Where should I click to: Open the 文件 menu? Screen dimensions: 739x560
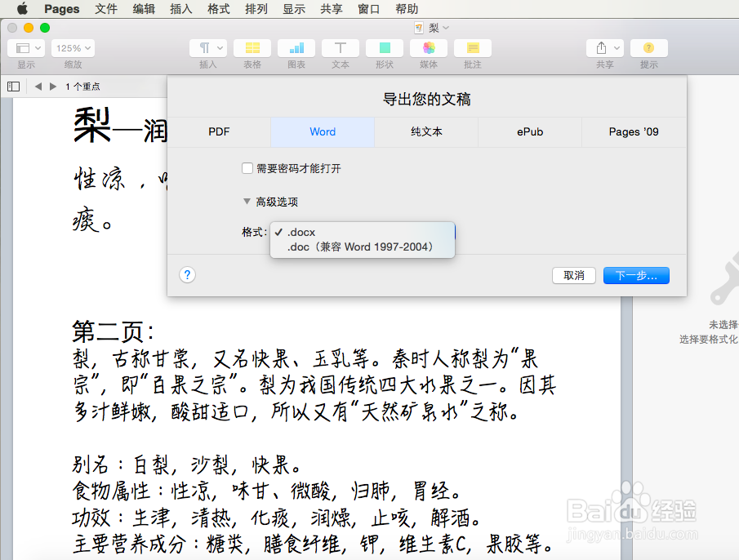[106, 9]
